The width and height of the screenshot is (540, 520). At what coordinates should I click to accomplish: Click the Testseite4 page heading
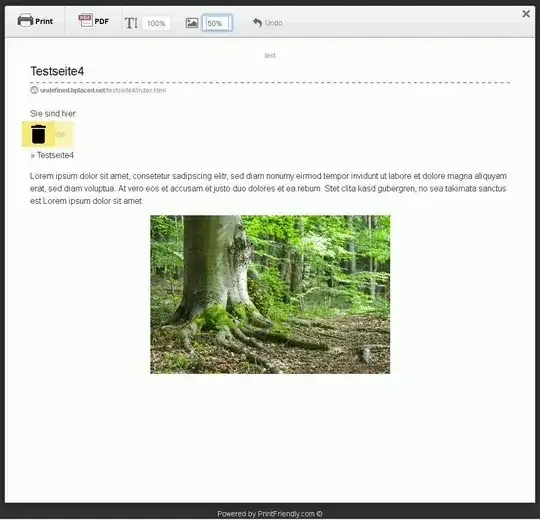(57, 71)
